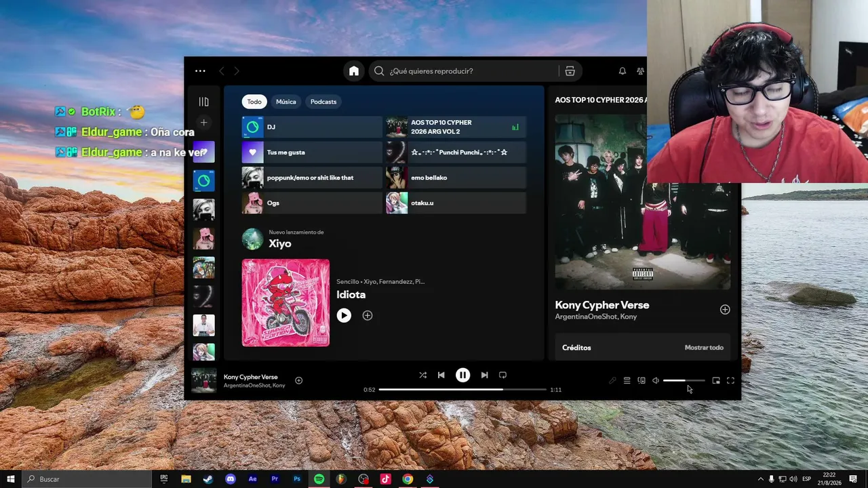Open 'AOS TOP 10 CYPHER 2026 ARG VOL 2'

[456, 127]
